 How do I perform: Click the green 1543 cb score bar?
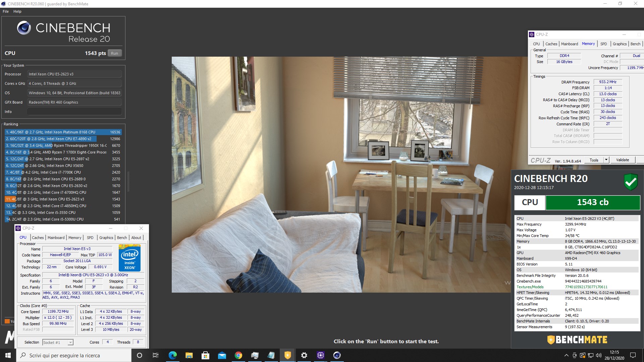pyautogui.click(x=593, y=202)
